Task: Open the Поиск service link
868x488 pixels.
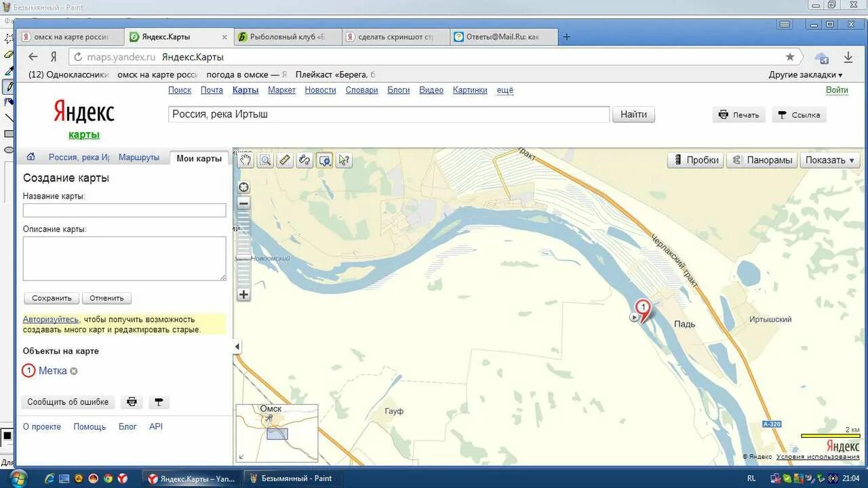Action: [x=180, y=90]
